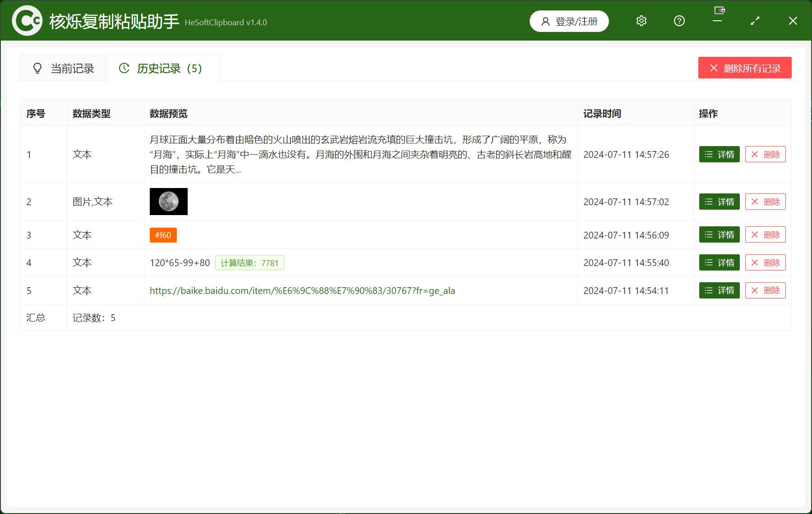Click the red 删除所有记录 button
812x514 pixels.
click(744, 68)
